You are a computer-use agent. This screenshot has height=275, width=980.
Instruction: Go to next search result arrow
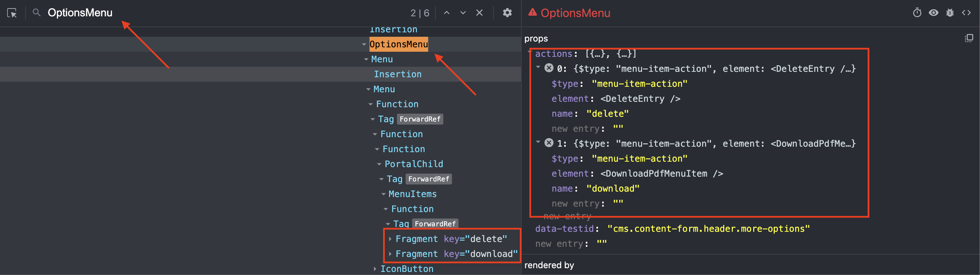click(x=463, y=13)
